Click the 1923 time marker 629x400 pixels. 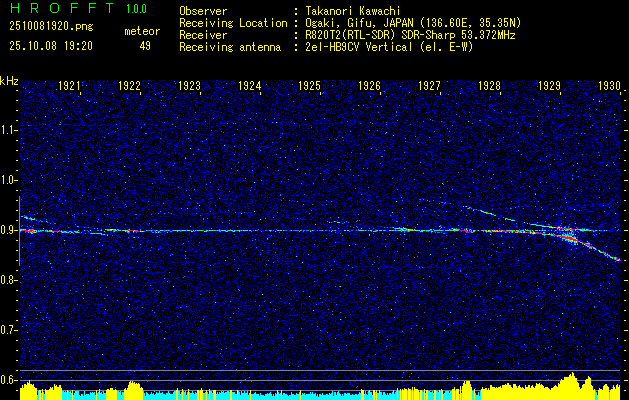(x=189, y=85)
